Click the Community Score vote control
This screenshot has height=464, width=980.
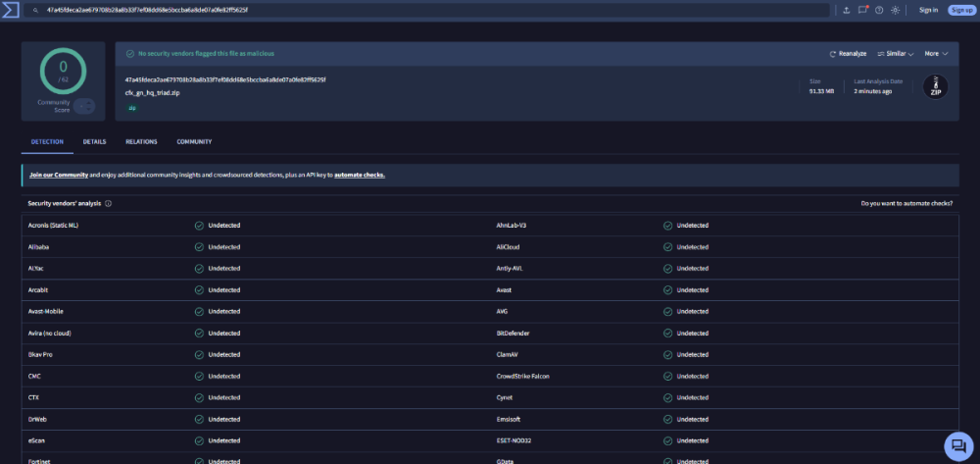[83, 106]
